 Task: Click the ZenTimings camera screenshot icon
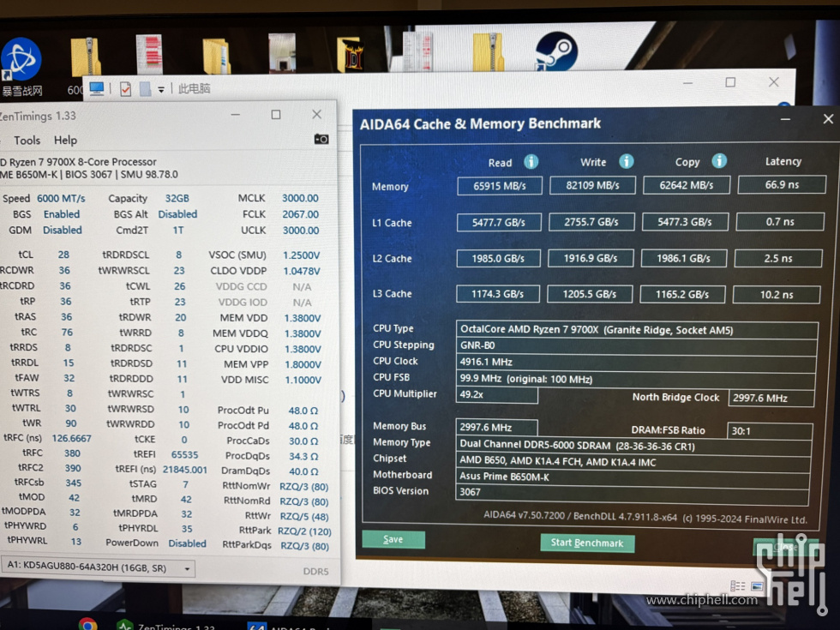coord(321,139)
